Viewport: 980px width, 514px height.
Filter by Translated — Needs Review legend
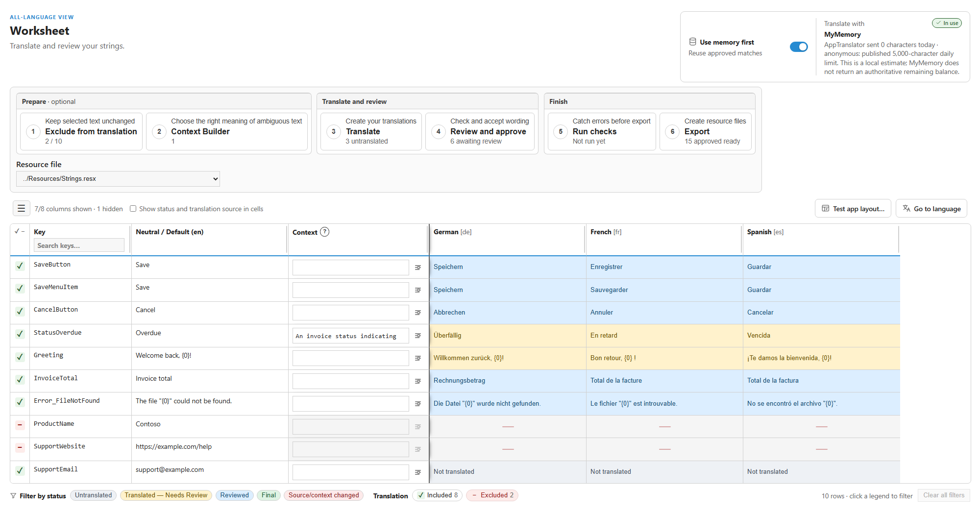(166, 495)
